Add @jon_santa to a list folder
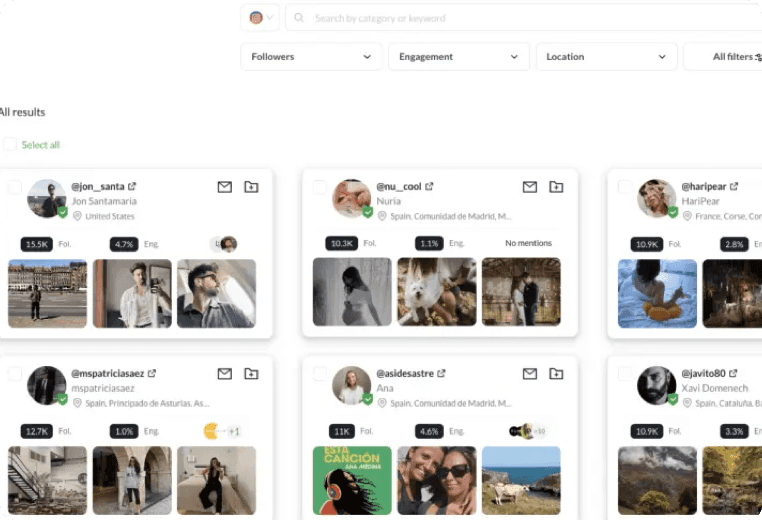 [x=251, y=187]
